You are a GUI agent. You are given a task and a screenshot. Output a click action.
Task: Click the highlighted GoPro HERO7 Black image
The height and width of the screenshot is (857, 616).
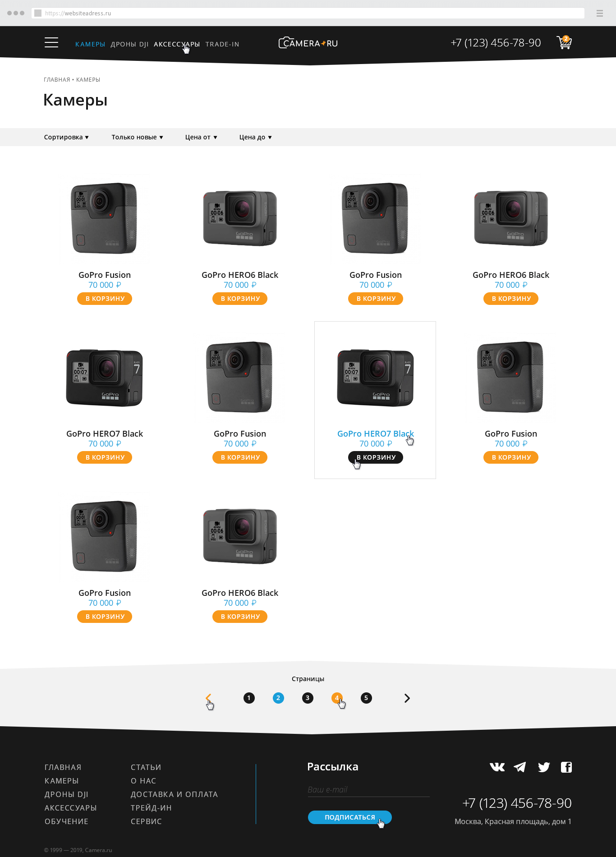[376, 378]
